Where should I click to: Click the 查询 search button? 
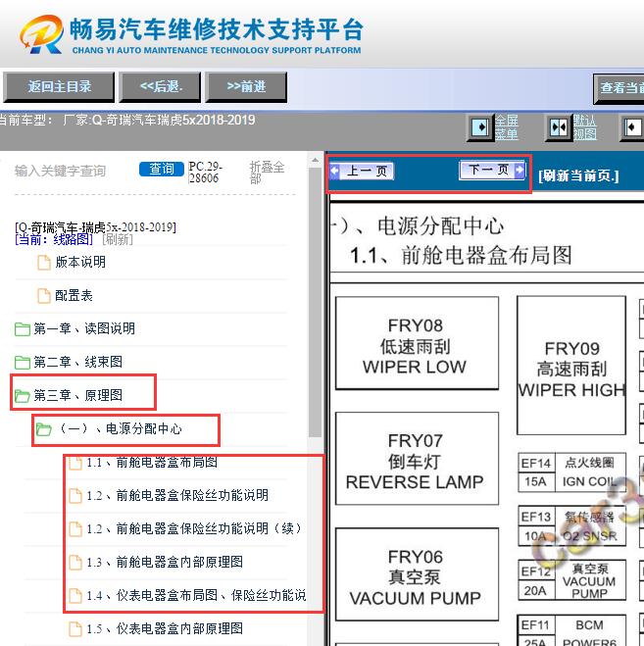tap(162, 169)
